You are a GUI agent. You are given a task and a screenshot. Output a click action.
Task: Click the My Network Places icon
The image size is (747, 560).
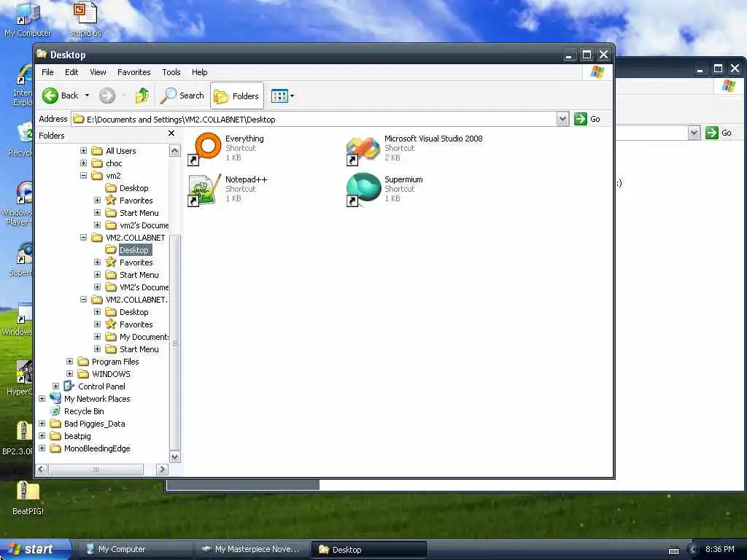(55, 399)
